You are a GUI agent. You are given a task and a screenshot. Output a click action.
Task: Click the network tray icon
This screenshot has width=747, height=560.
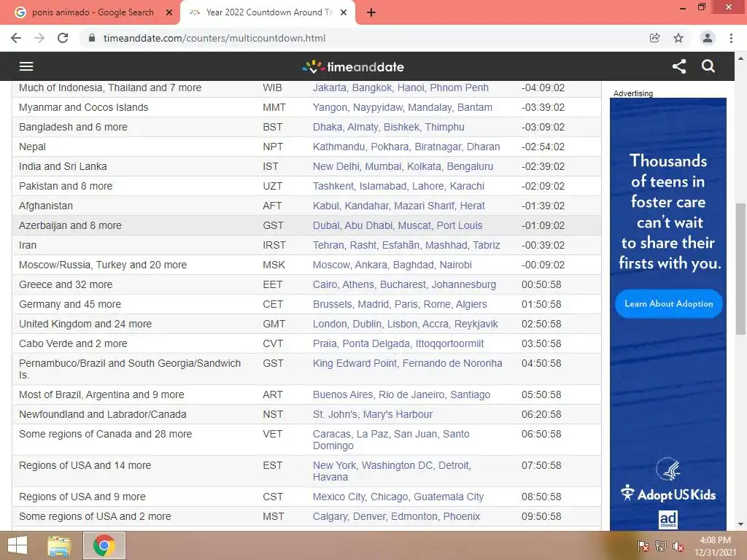point(661,546)
